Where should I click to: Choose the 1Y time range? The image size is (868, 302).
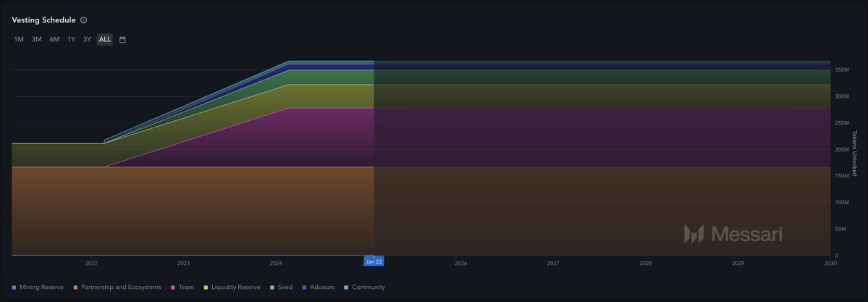[x=72, y=39]
